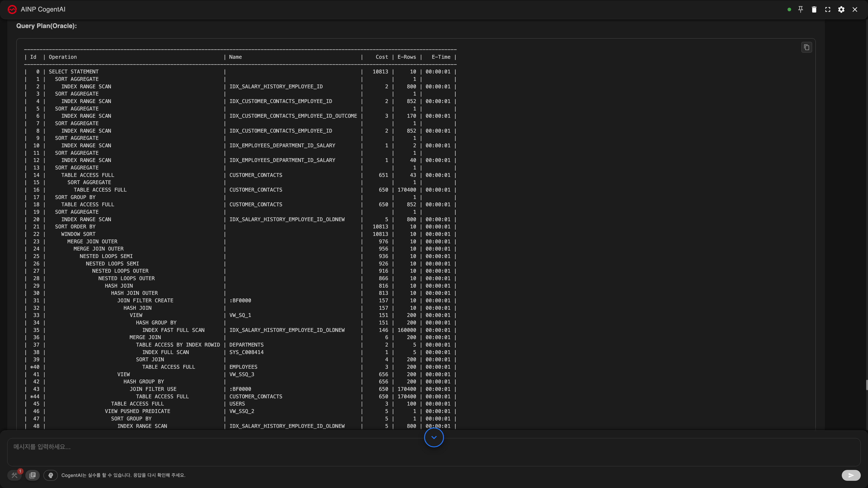The image size is (868, 488).
Task: Click 'JOIN FILTER CREATE' operation
Action: (x=145, y=300)
